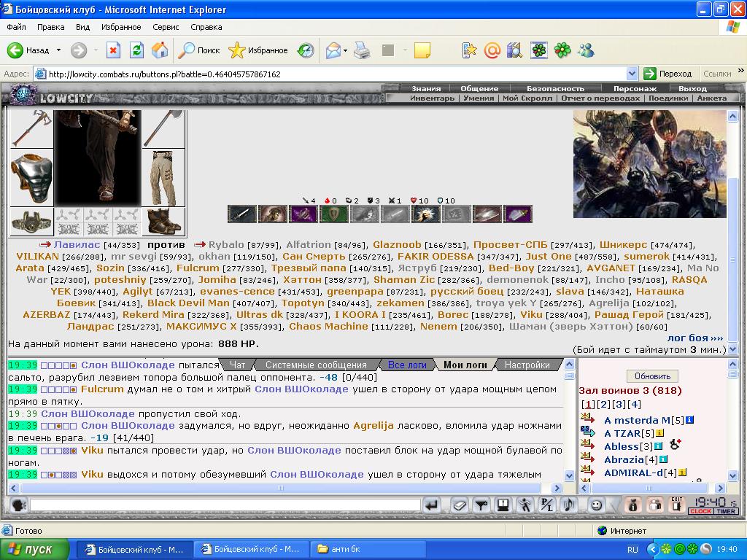Open the Избранное menu
Viewport: 747px width, 560px height.
tap(121, 27)
